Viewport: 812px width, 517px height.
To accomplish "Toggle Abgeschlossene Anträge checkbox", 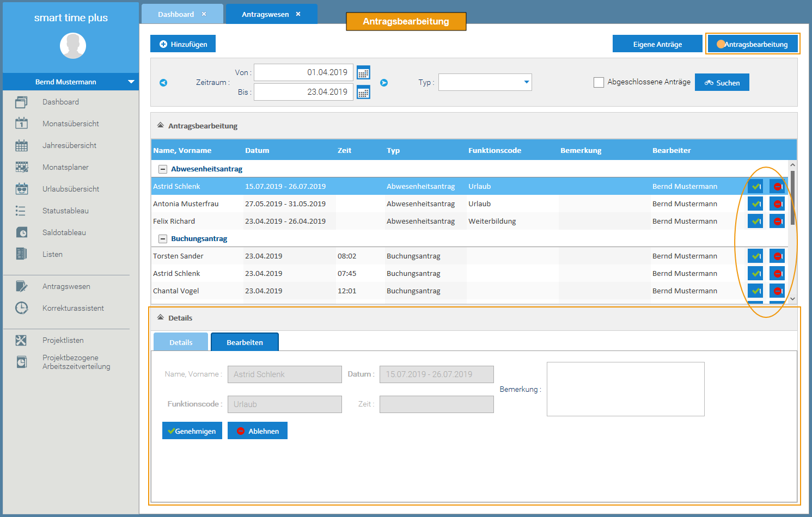I will point(599,82).
